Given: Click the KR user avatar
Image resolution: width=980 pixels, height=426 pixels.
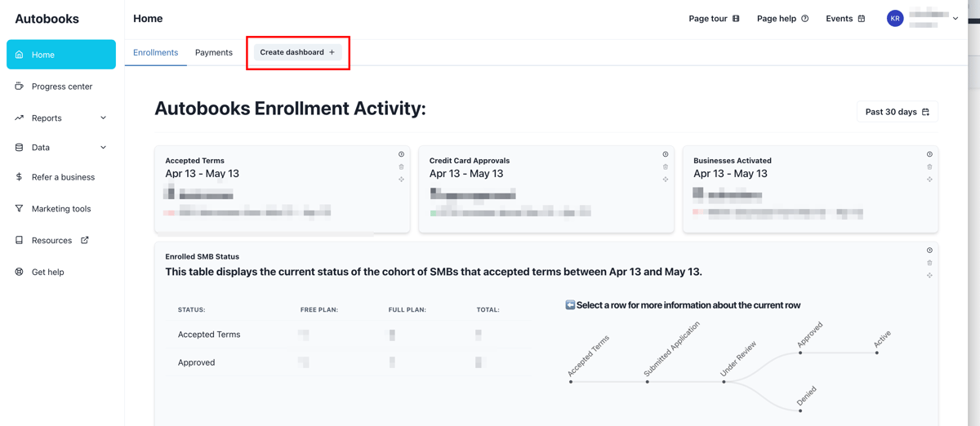Looking at the screenshot, I should point(895,18).
